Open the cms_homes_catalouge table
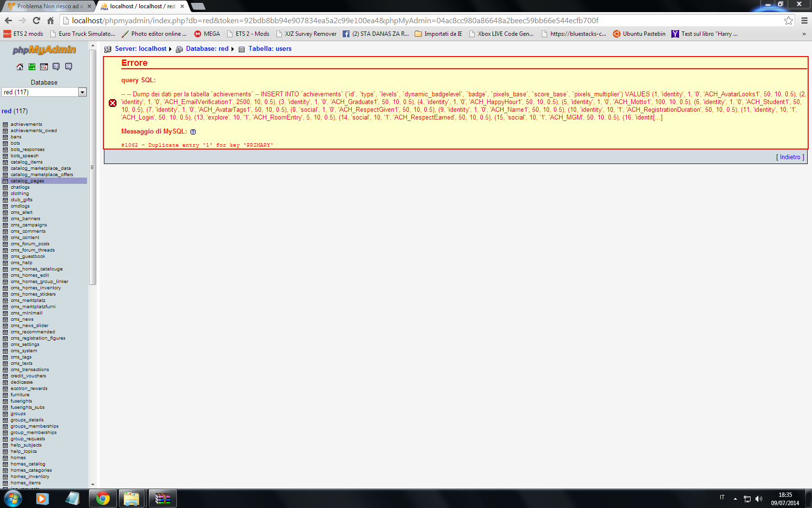The height and width of the screenshot is (508, 812). [x=37, y=269]
